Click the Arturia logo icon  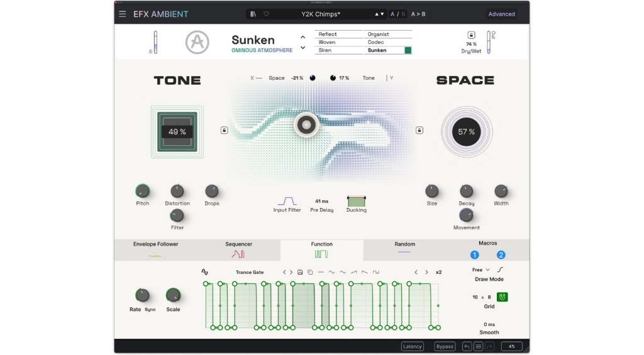(x=197, y=42)
